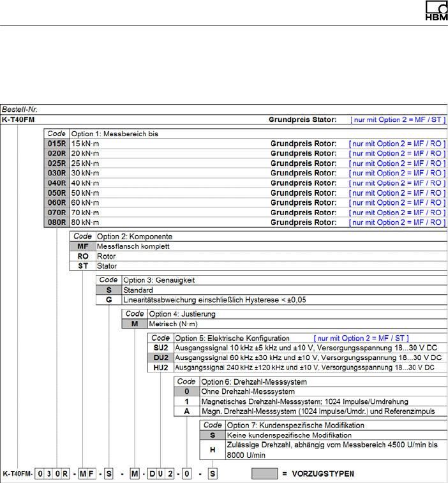Click the 'SU2' code cell

[161, 348]
